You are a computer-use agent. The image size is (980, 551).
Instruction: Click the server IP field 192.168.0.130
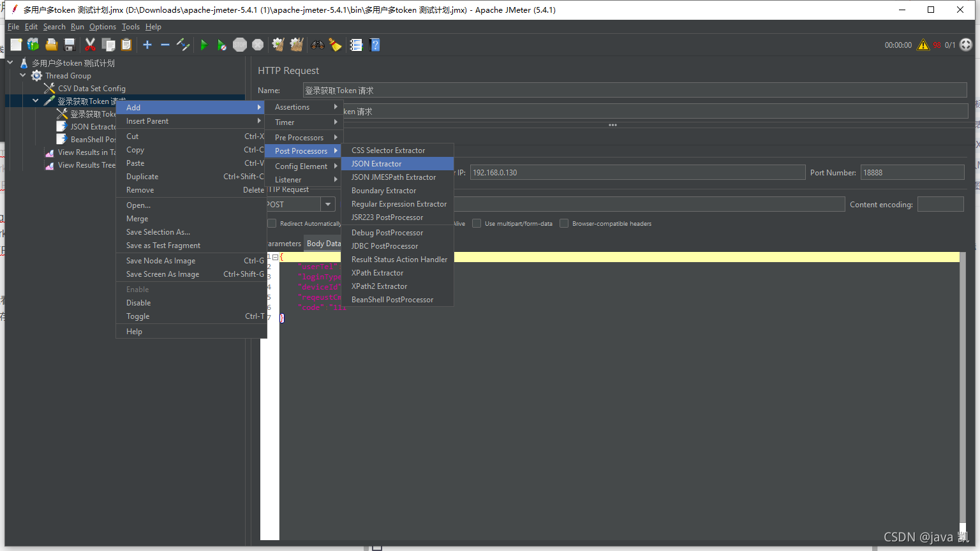tap(637, 173)
